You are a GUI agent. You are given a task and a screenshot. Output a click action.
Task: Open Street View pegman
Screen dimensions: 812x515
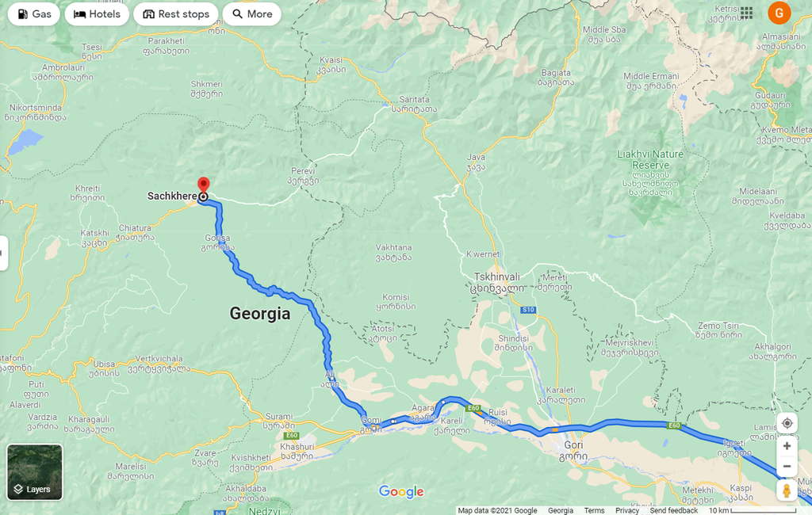click(x=787, y=490)
